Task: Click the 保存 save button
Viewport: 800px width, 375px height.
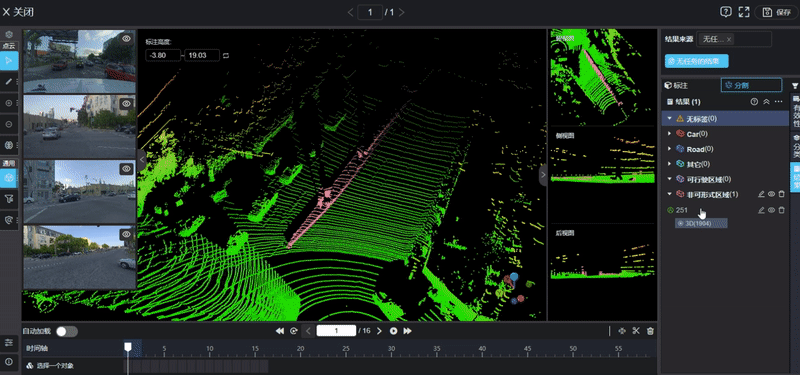Action: [777, 12]
